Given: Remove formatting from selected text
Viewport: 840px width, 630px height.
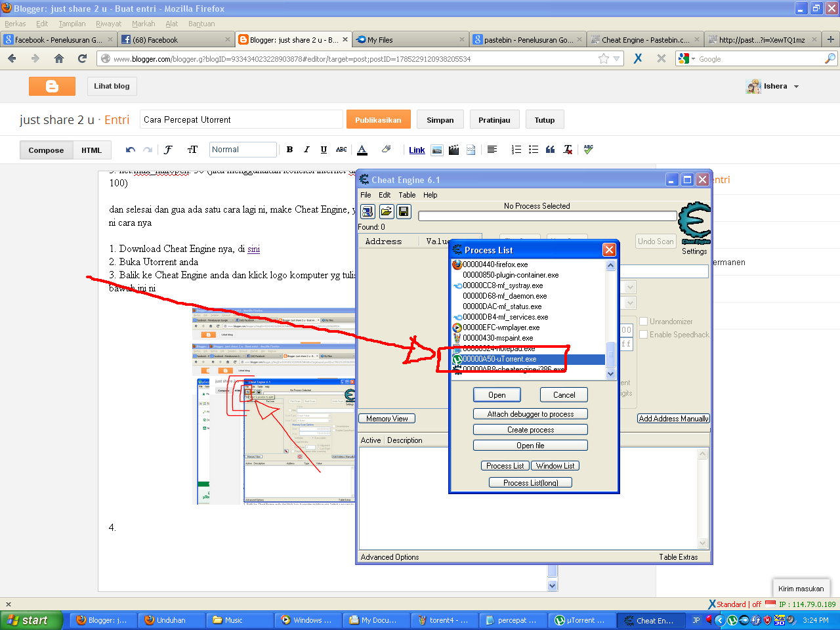Looking at the screenshot, I should (x=568, y=150).
